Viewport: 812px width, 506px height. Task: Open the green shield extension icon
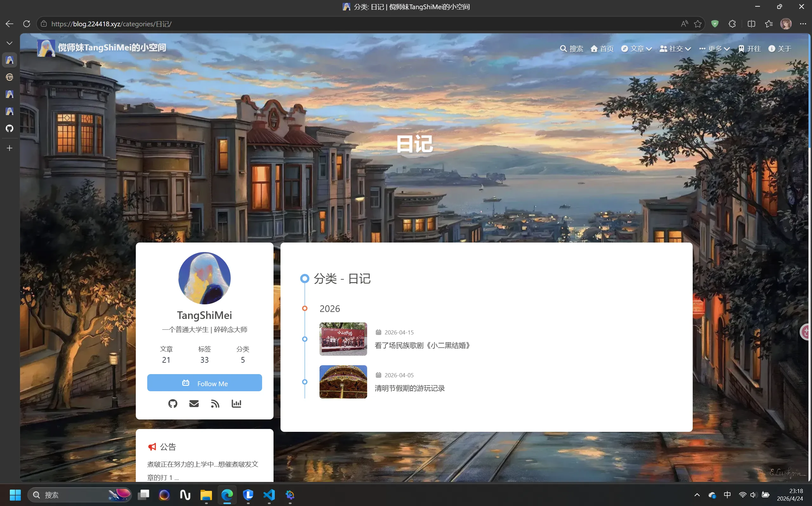click(715, 24)
